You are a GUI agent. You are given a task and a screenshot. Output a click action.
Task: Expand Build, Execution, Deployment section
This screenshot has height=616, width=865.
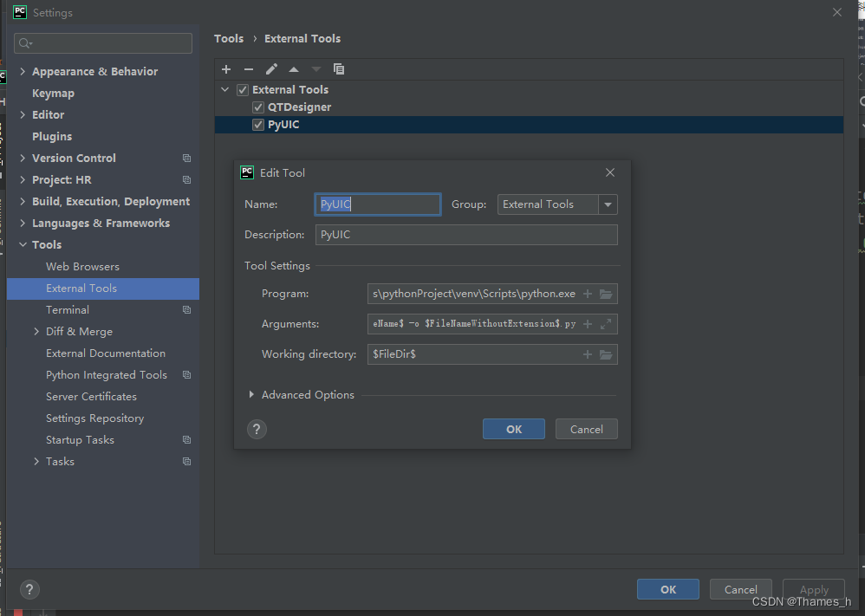coord(23,201)
